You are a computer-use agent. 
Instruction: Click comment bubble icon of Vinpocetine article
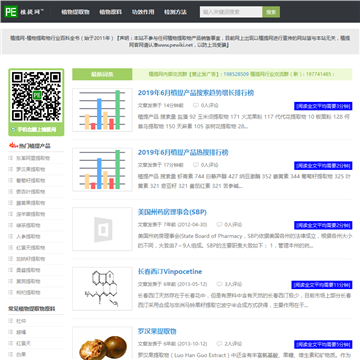click(219, 284)
